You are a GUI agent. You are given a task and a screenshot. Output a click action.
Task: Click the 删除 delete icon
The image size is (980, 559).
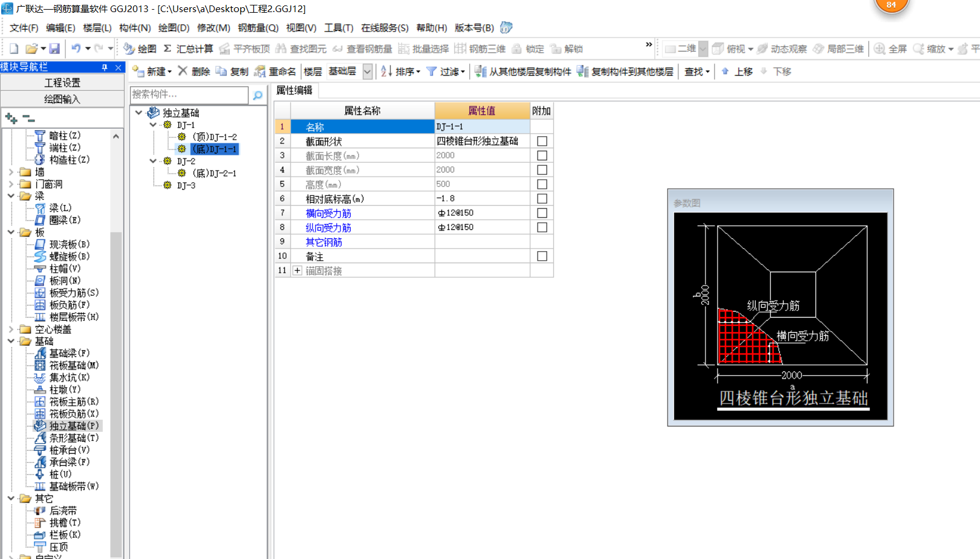(183, 71)
